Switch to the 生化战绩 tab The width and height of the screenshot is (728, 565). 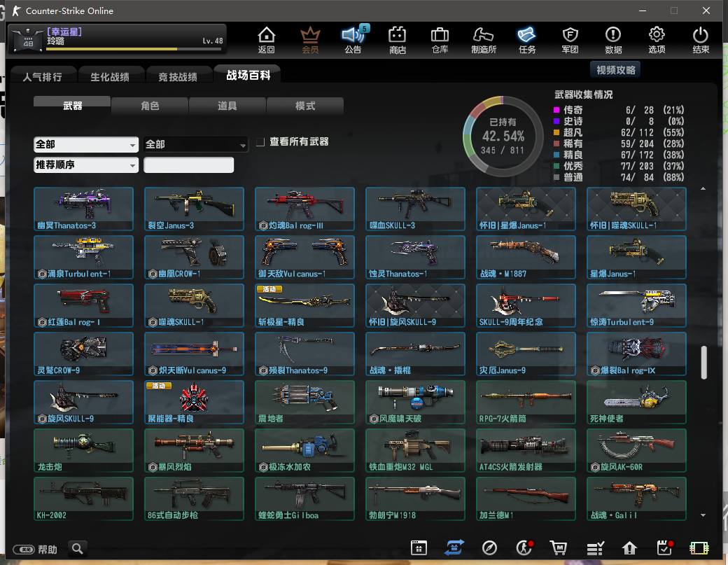click(x=110, y=76)
